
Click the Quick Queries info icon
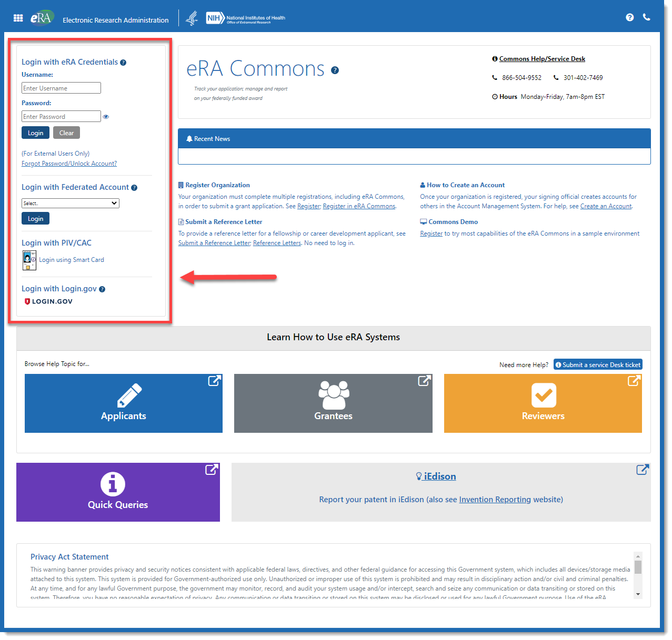click(113, 484)
